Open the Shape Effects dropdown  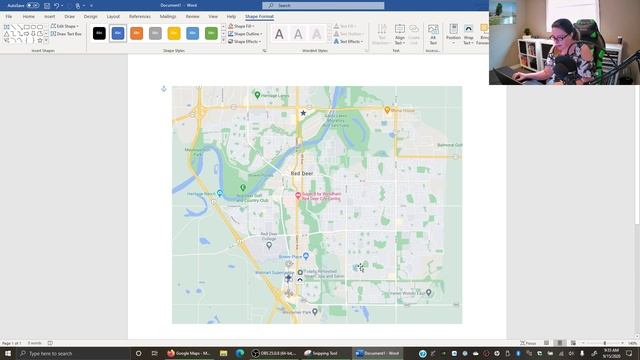[x=244, y=41]
